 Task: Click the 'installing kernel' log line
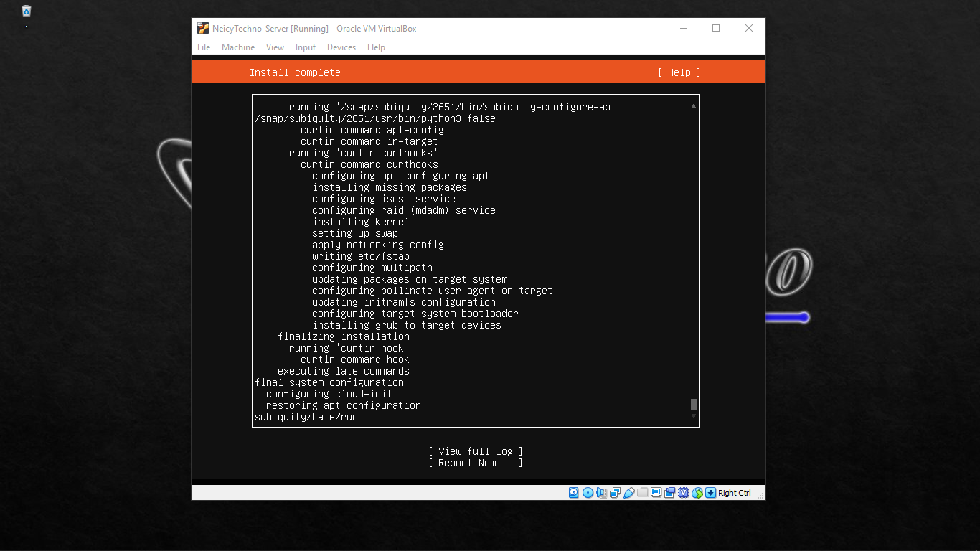coord(361,222)
